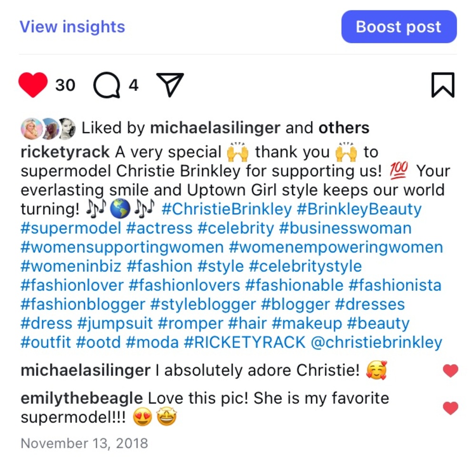Open ricketyrack profile from caption
Image resolution: width=476 pixels, height=476 pixels.
coord(65,152)
